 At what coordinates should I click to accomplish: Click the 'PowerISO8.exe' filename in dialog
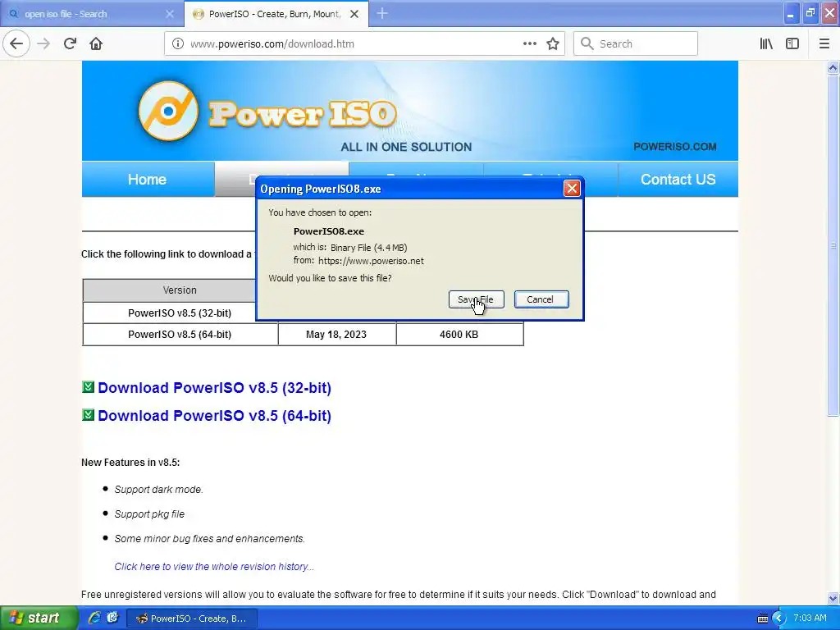329,231
